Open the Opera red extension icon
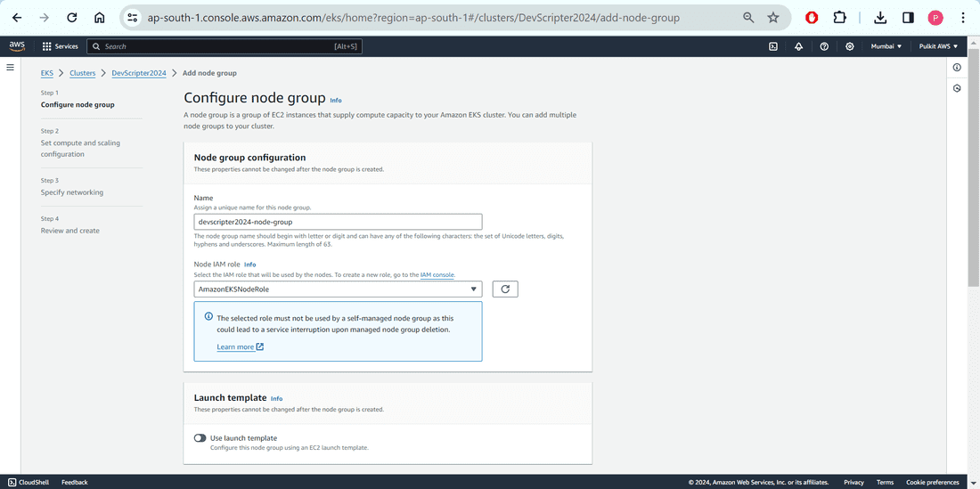The image size is (980, 489). [x=812, y=18]
